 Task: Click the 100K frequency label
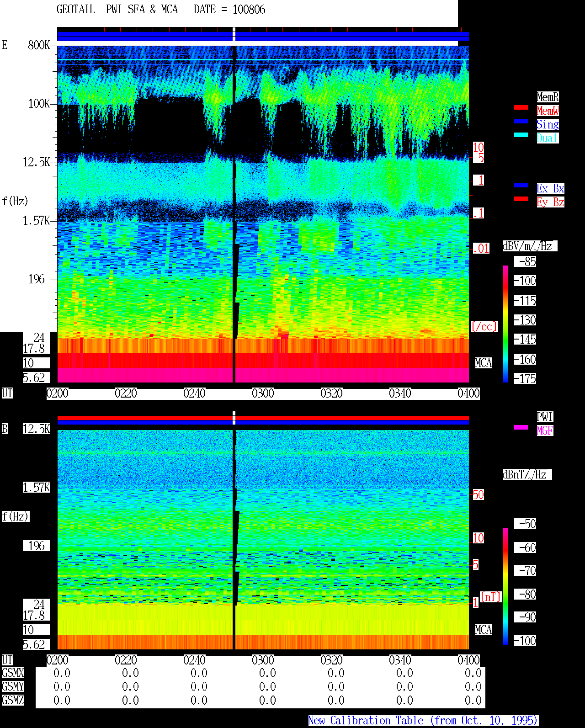39,103
